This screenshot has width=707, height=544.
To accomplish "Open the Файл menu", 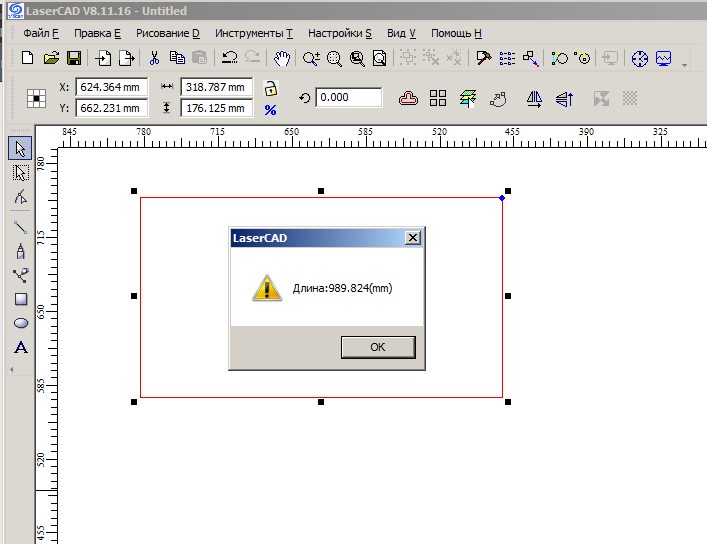I will point(41,33).
